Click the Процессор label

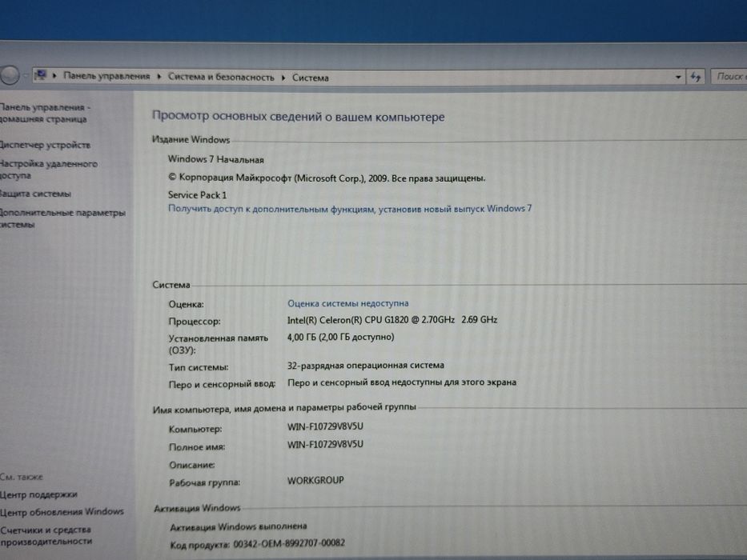click(195, 322)
